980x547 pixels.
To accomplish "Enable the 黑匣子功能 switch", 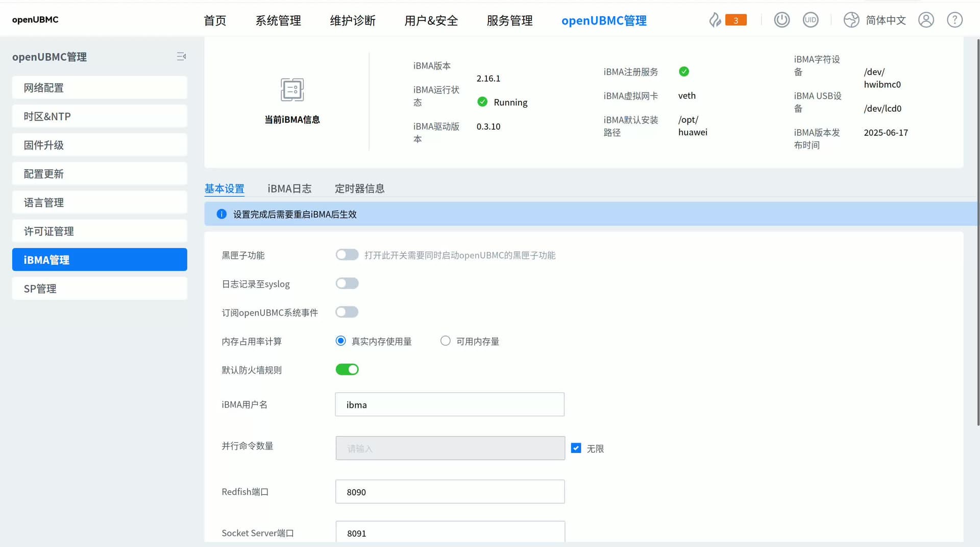I will coord(347,255).
